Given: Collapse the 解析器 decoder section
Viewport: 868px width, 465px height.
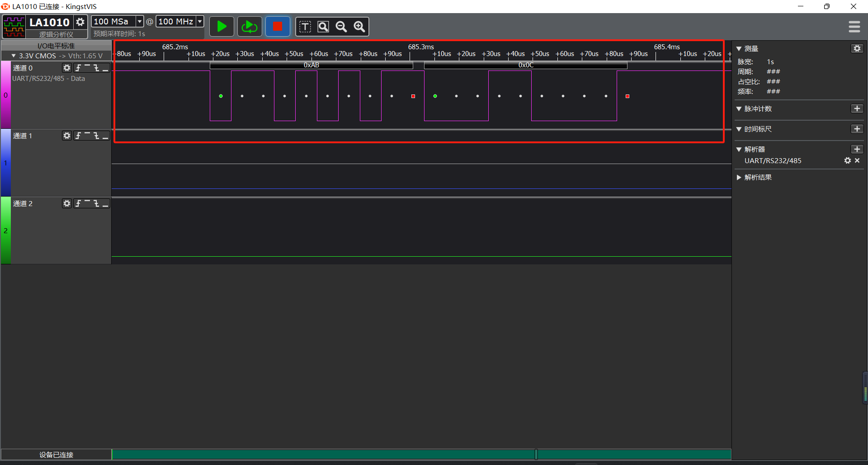Looking at the screenshot, I should [739, 150].
